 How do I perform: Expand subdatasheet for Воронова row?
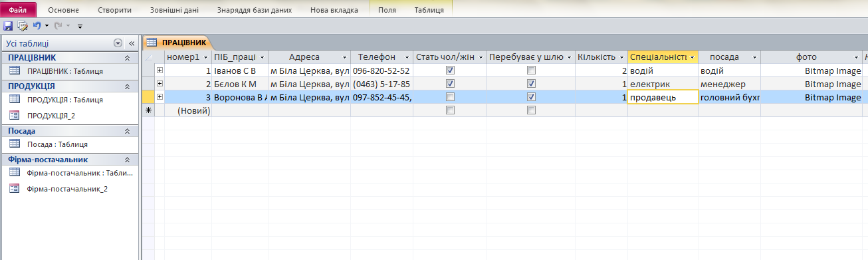tap(160, 97)
